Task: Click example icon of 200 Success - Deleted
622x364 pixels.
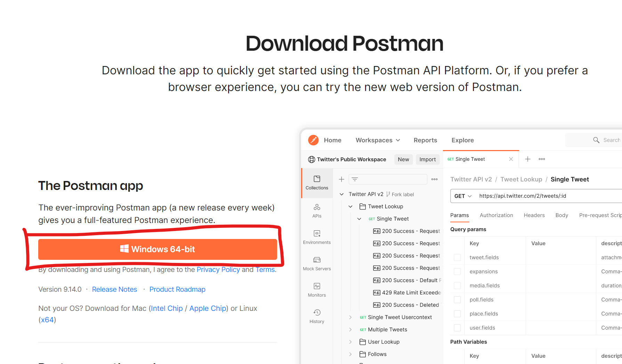Action: 377,305
